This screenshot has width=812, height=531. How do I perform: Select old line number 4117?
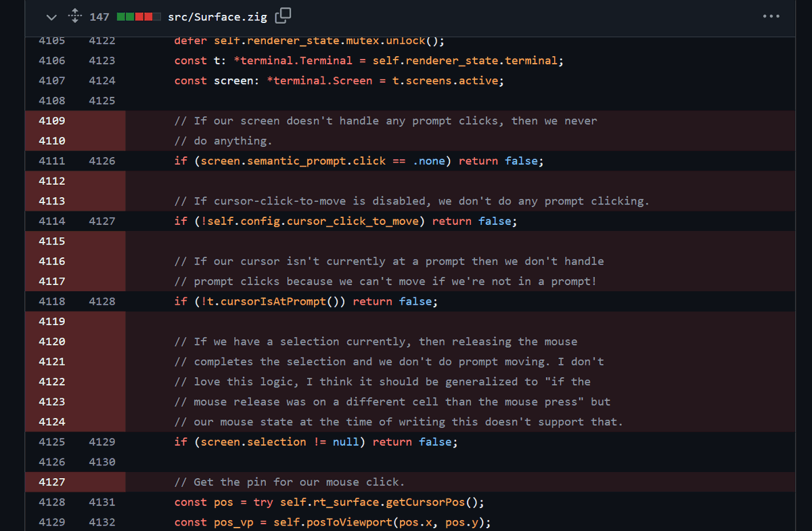tap(52, 281)
